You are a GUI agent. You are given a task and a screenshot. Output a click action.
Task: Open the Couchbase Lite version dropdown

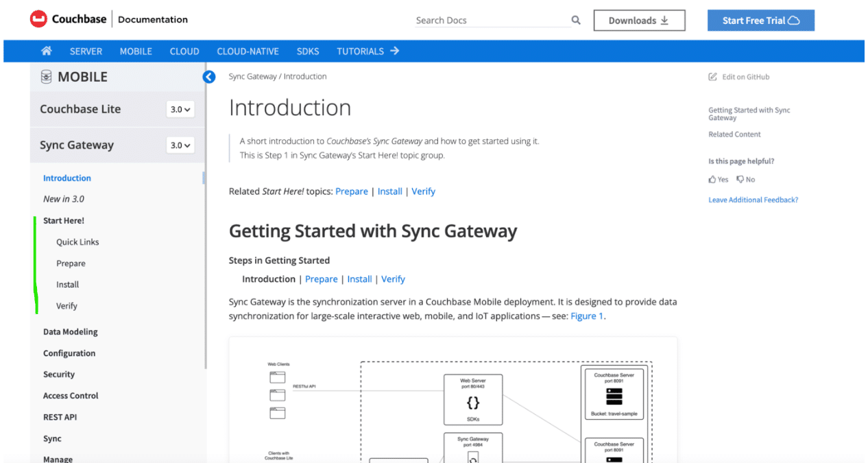(x=180, y=109)
